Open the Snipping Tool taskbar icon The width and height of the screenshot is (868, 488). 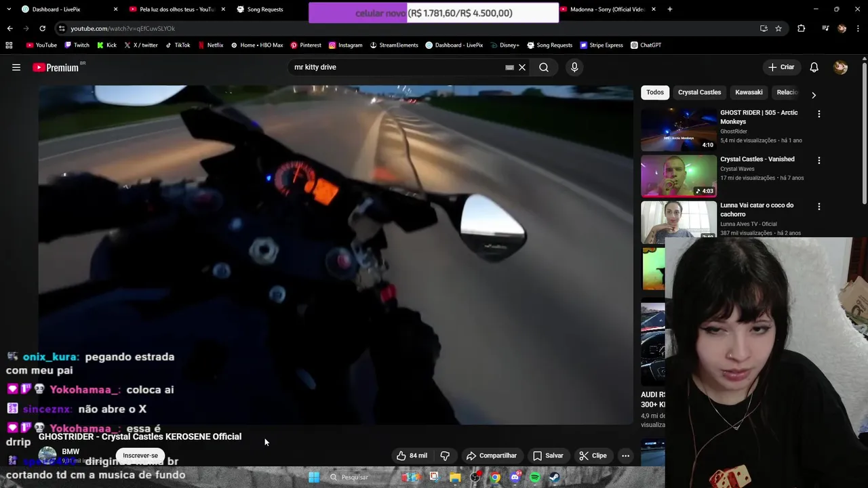coord(434,477)
